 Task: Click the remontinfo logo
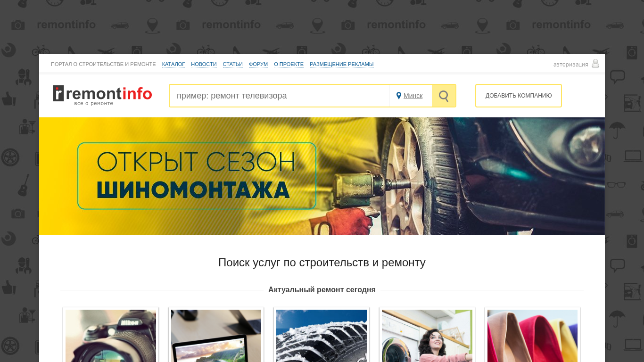tap(102, 95)
